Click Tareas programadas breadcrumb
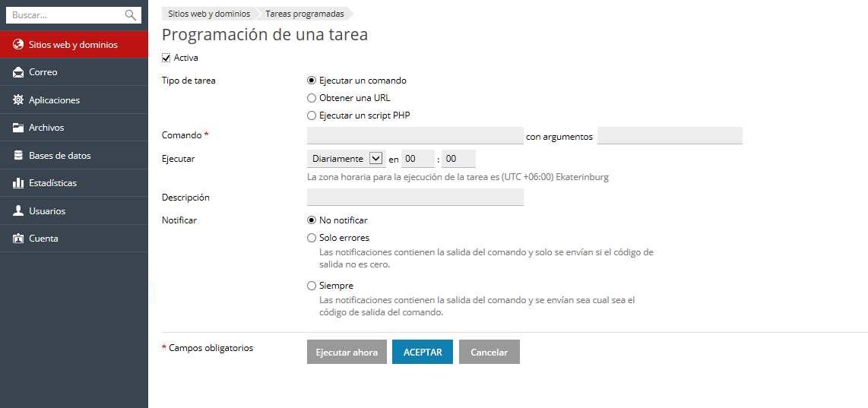 click(305, 13)
